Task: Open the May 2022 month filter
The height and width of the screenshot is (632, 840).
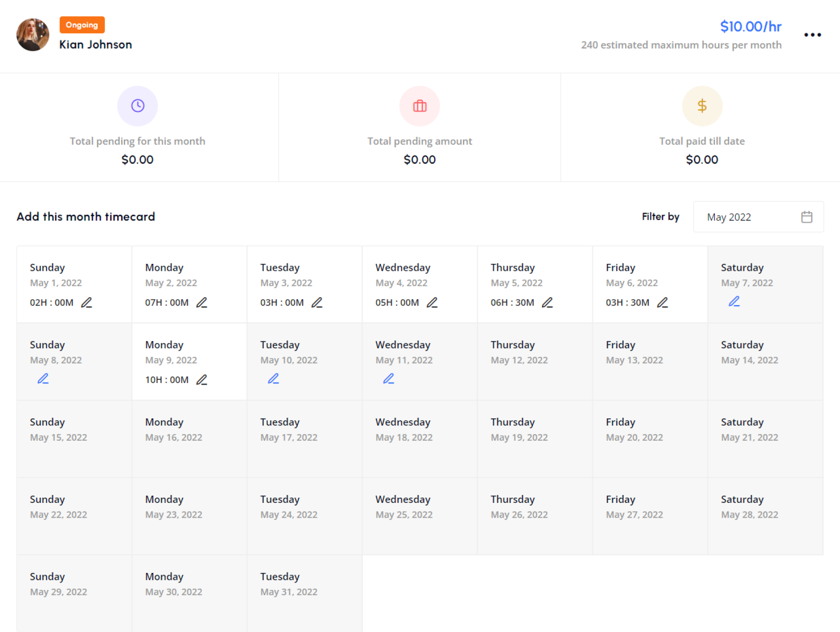Action: (x=758, y=217)
